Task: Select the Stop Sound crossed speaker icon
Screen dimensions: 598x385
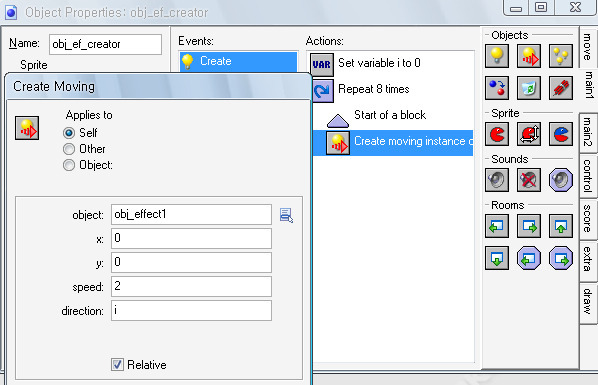Action: [529, 180]
